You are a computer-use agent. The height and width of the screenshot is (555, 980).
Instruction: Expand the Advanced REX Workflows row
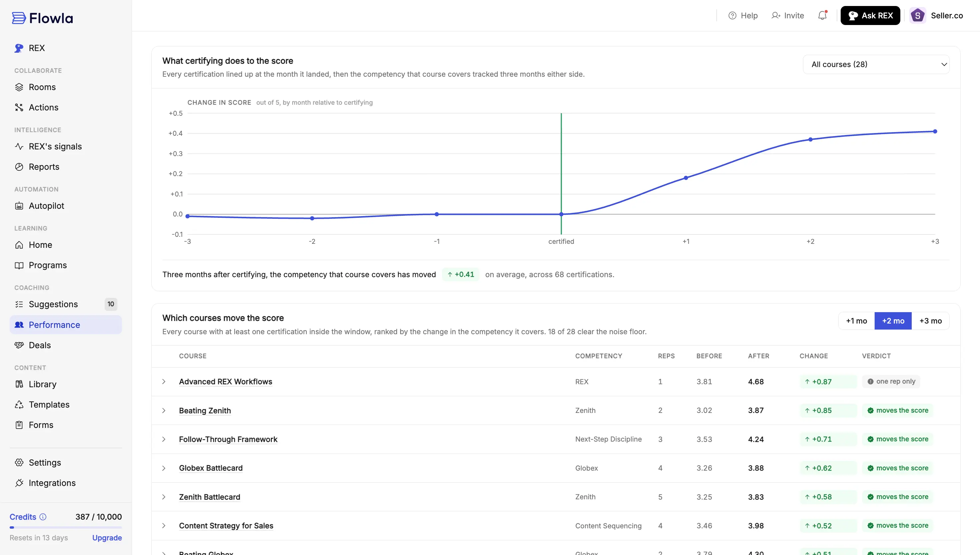click(x=164, y=382)
